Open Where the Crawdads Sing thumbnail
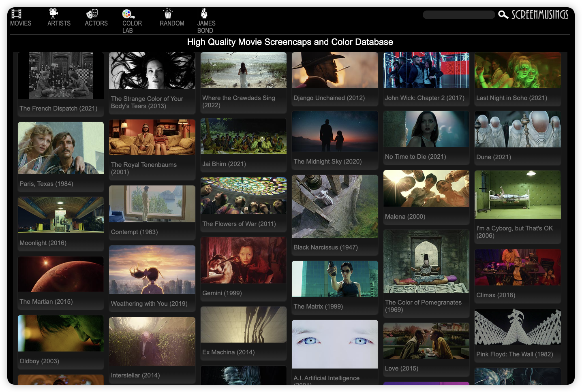This screenshot has width=582, height=392. 244,70
